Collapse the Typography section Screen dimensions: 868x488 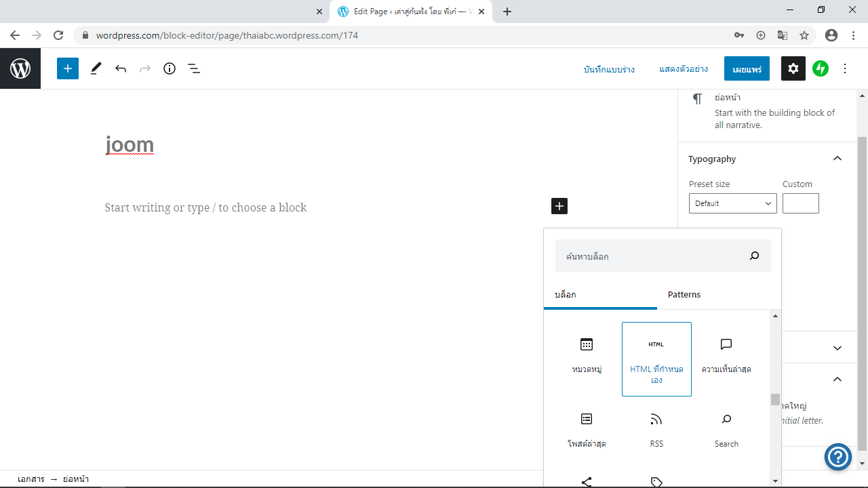point(837,159)
